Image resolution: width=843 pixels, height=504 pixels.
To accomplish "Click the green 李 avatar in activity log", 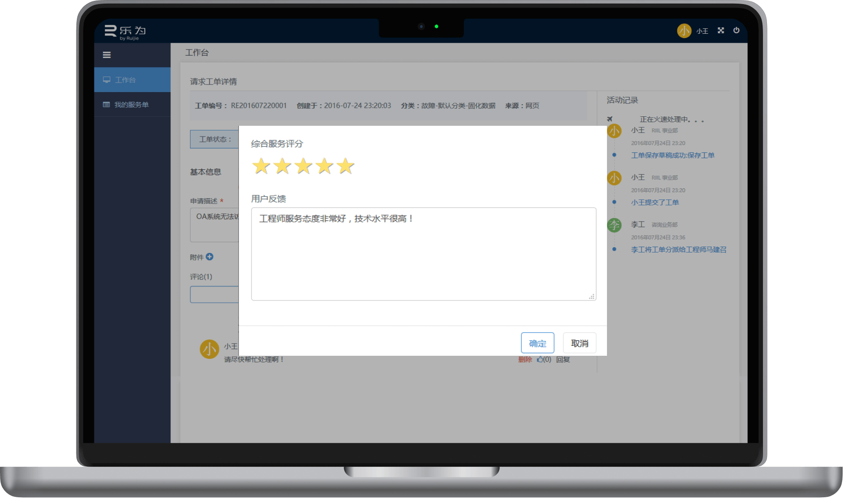I will click(614, 225).
